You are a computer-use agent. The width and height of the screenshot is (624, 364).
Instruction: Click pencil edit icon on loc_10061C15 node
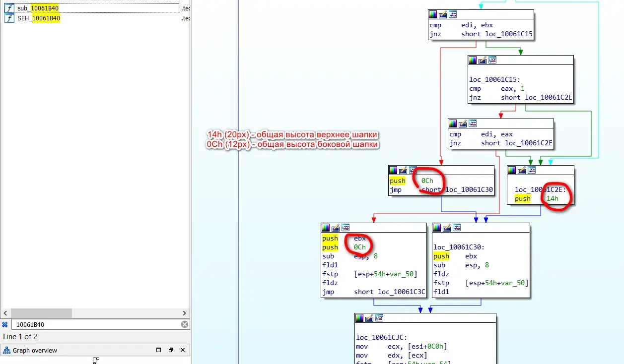click(x=483, y=60)
